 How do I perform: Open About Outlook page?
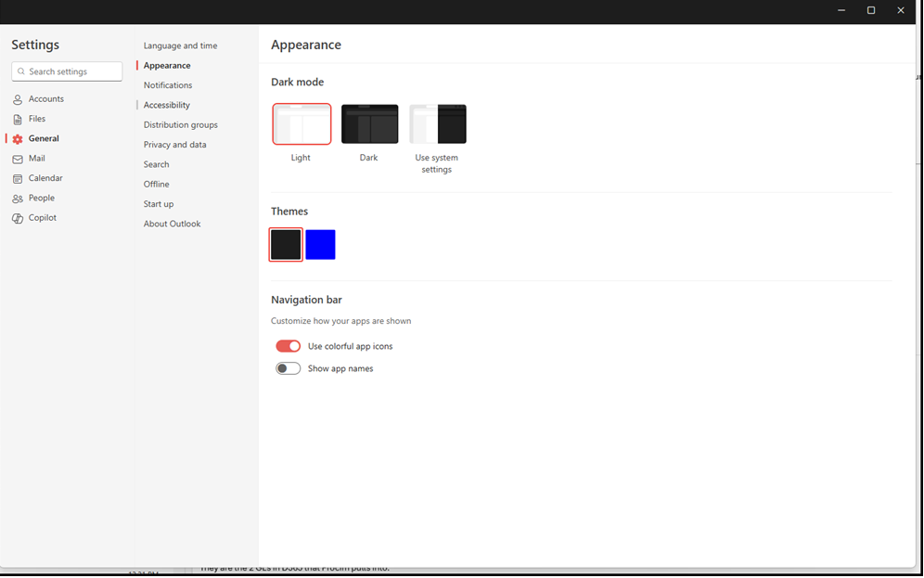click(x=172, y=224)
